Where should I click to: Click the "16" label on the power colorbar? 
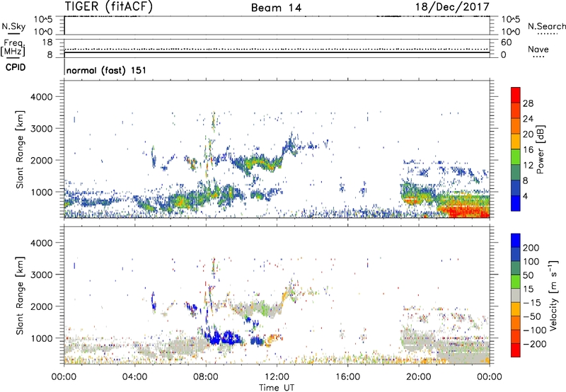[528, 150]
